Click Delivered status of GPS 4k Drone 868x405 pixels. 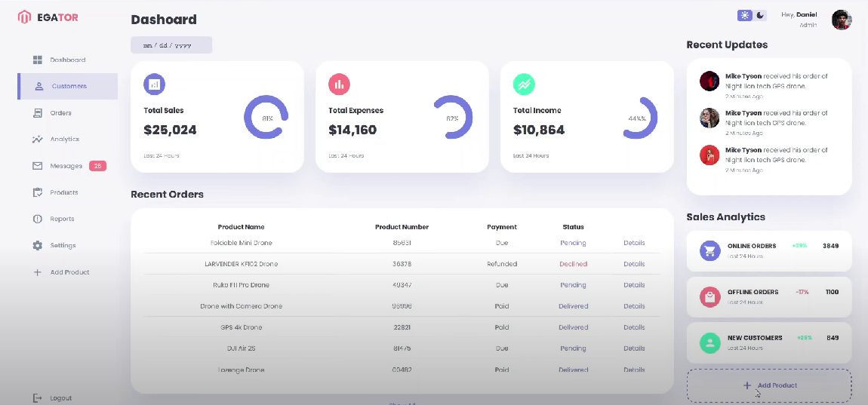pos(573,327)
